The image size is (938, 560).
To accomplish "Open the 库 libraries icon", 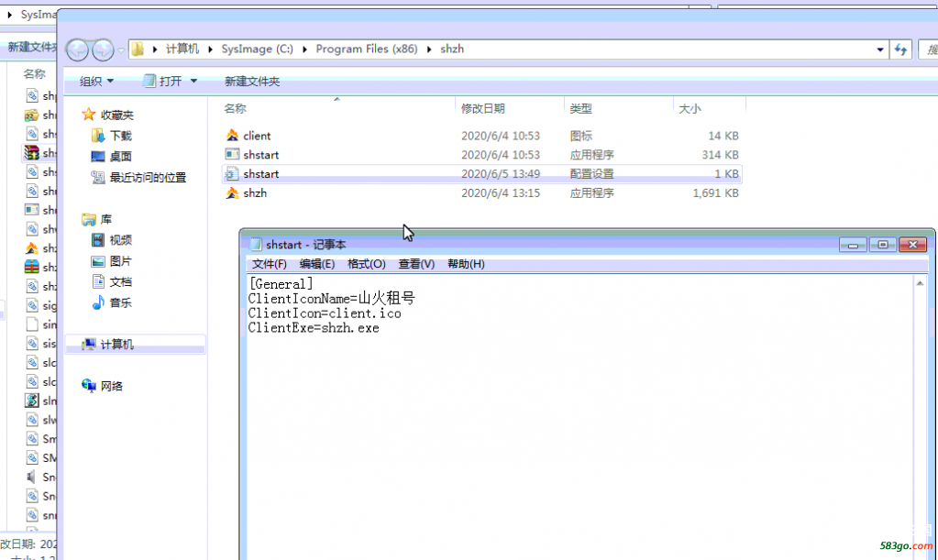I will [89, 219].
